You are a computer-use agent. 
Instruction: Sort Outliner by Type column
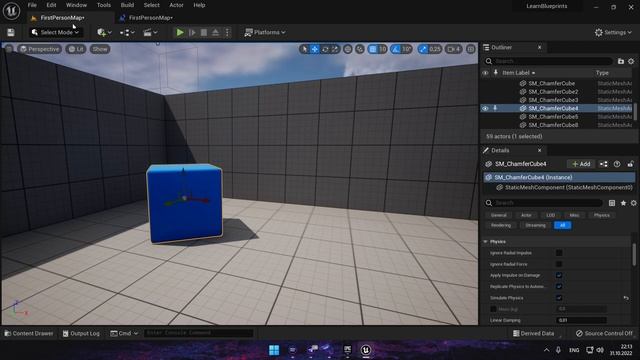(x=602, y=73)
